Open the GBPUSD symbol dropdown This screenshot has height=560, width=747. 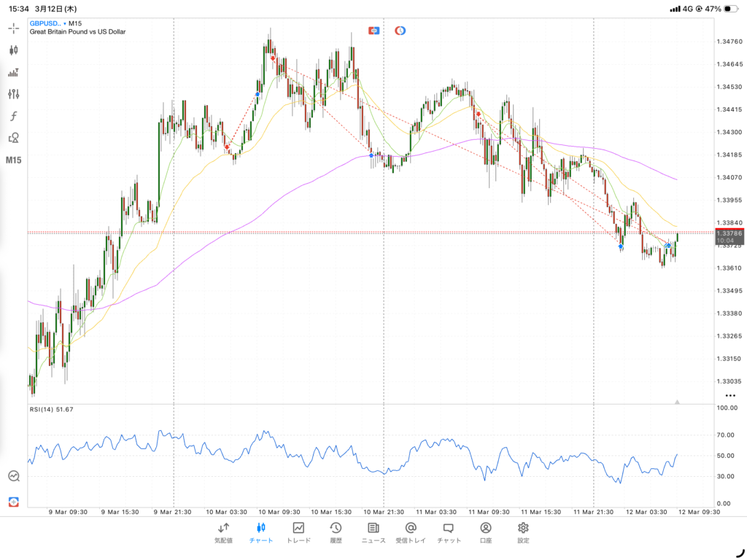[x=48, y=23]
